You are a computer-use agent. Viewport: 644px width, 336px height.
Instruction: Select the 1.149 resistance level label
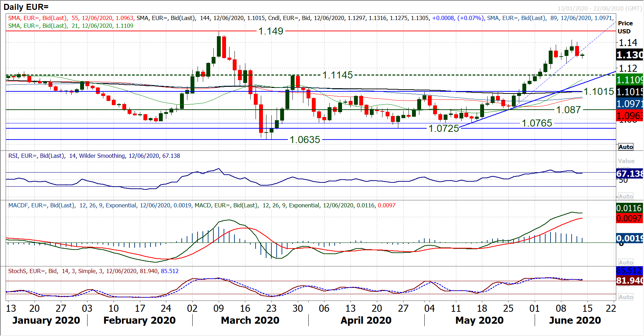point(271,31)
